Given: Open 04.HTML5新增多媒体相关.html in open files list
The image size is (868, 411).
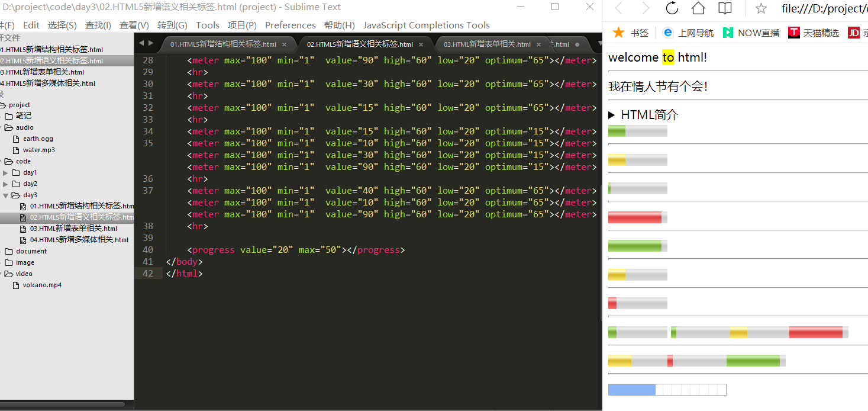Looking at the screenshot, I should [x=47, y=84].
